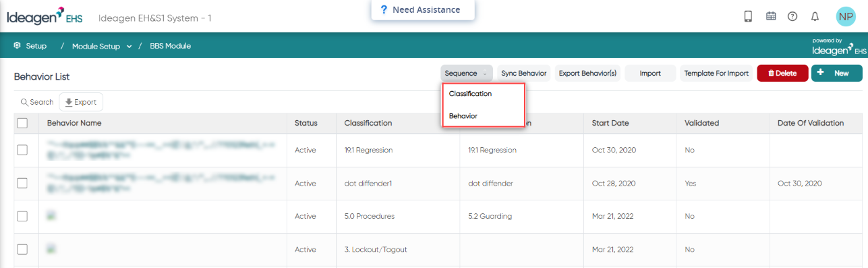The image size is (868, 268).
Task: Open the mobile device icon in header
Action: coord(748,16)
